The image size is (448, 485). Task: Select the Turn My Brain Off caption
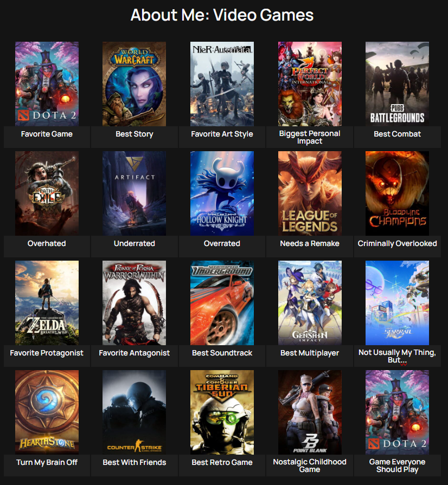[47, 462]
